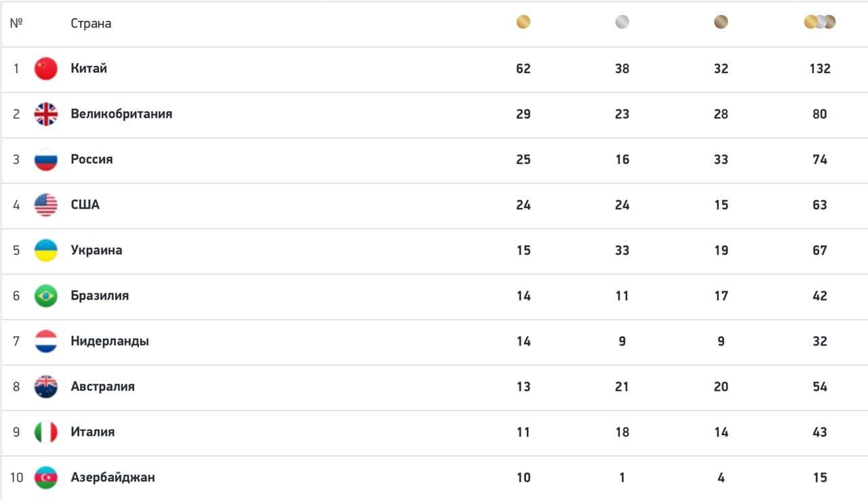Viewport: 868px width, 500px height.
Task: Click the Azerbaijan flag icon
Action: tap(46, 477)
